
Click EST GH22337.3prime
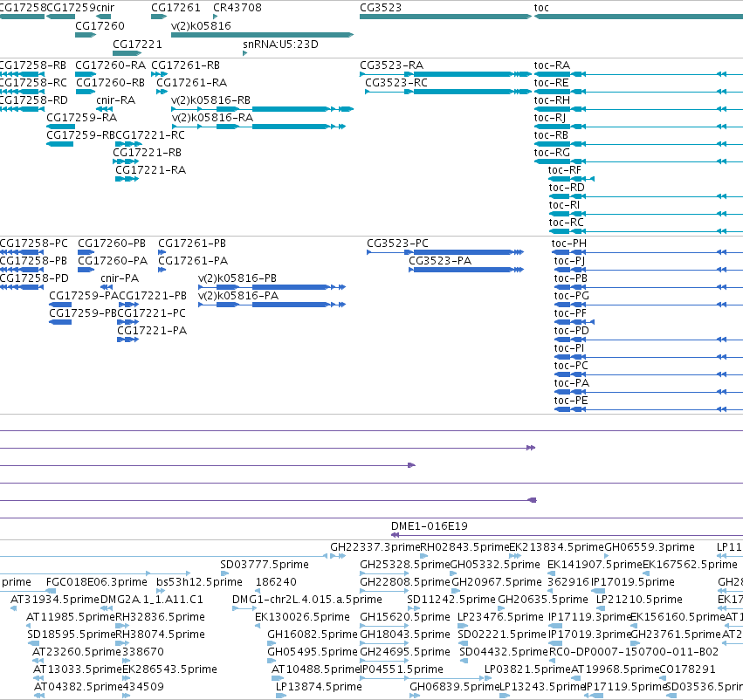pyautogui.click(x=338, y=556)
